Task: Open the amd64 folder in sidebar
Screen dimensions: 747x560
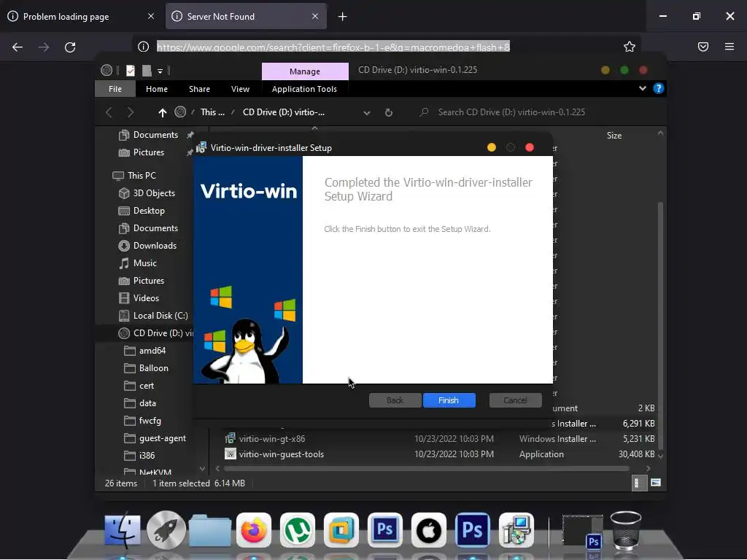Action: pyautogui.click(x=152, y=351)
